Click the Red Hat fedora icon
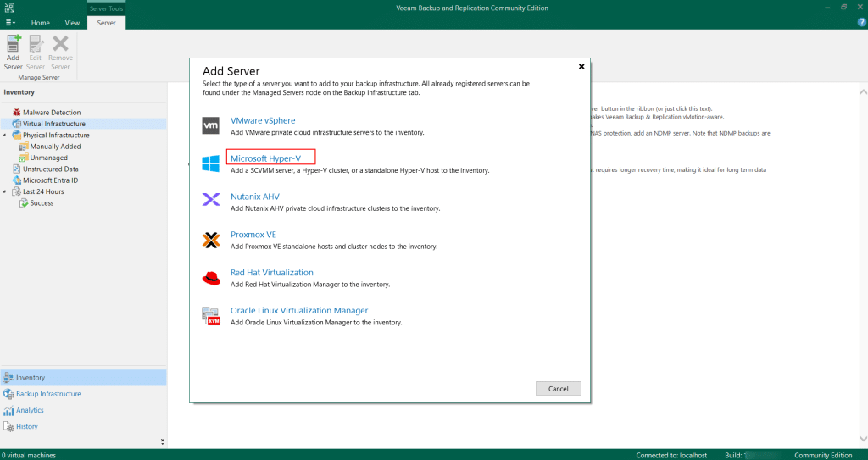The height and width of the screenshot is (460, 868). point(211,277)
